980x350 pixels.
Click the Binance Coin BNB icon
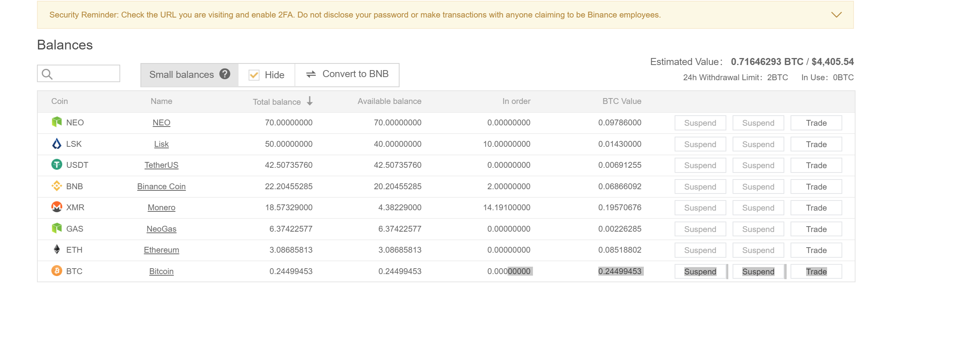57,186
